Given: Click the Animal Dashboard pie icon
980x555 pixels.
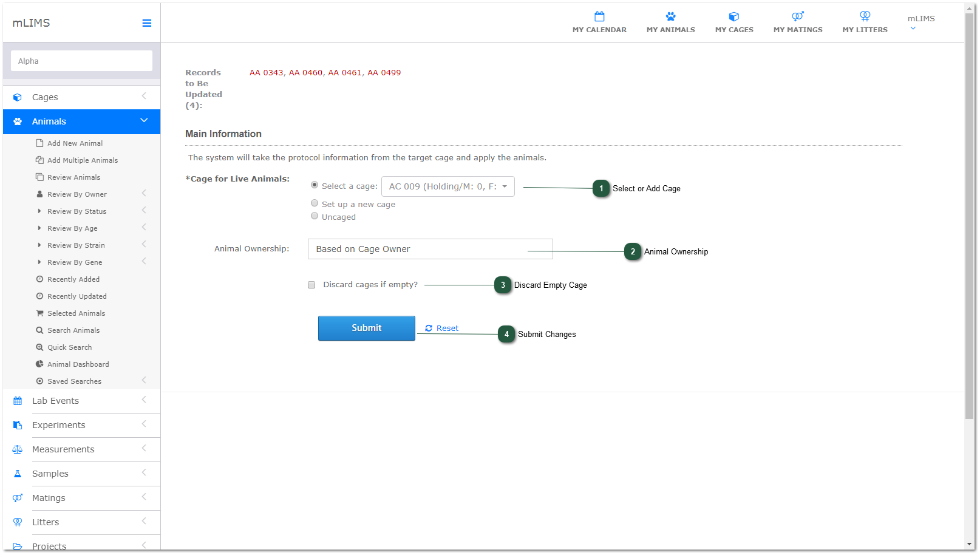Looking at the screenshot, I should tap(39, 364).
